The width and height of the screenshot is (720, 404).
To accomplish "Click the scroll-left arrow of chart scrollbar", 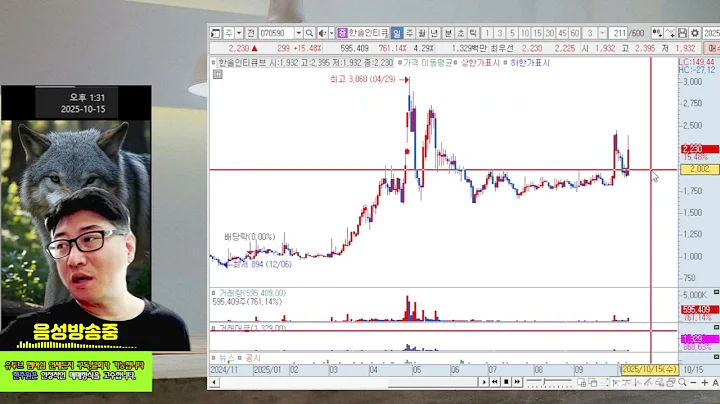I will [214, 382].
